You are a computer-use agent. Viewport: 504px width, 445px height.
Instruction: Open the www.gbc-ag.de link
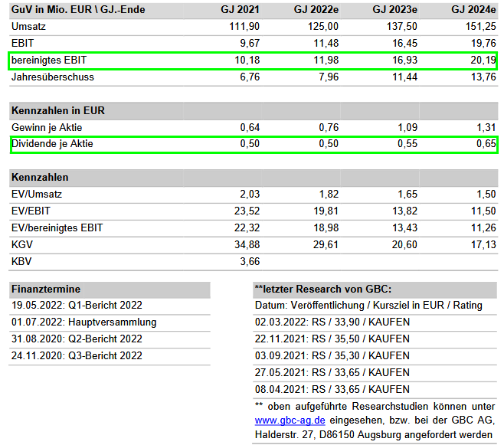[291, 420]
